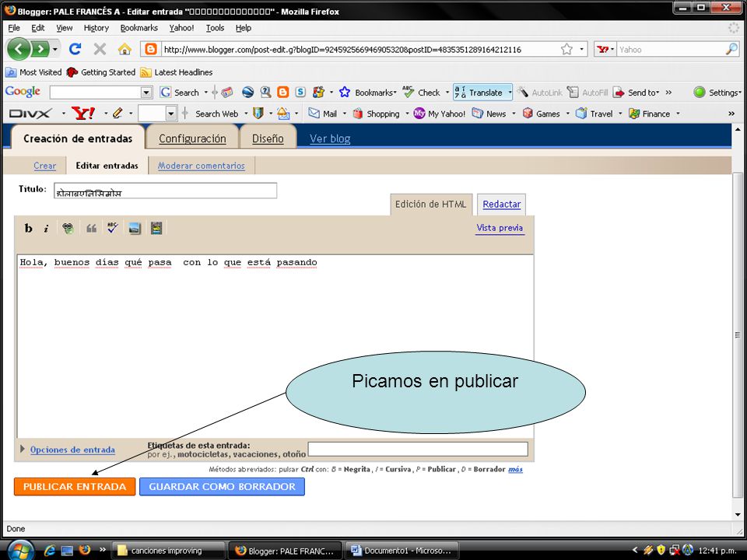
Task: Click the PUBLICAR ENTRADA button
Action: [75, 487]
